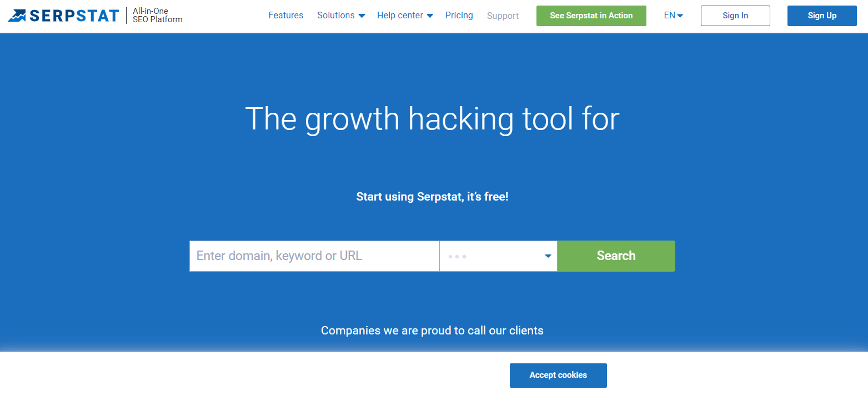
Task: Click the SERPSTAT wordmark text
Action: 74,16
